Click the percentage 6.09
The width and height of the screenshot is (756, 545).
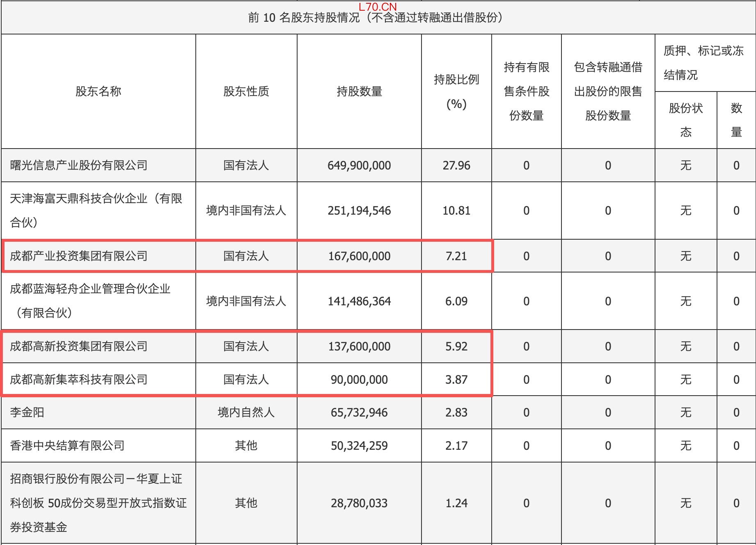coord(456,301)
